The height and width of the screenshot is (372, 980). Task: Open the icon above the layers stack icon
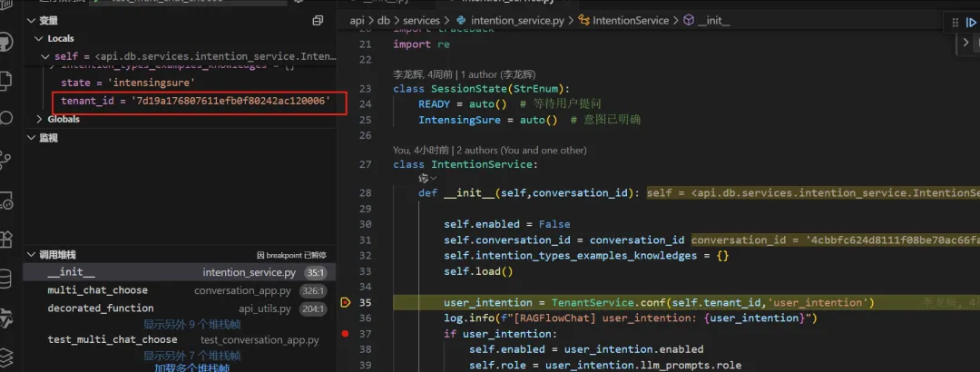click(5, 318)
